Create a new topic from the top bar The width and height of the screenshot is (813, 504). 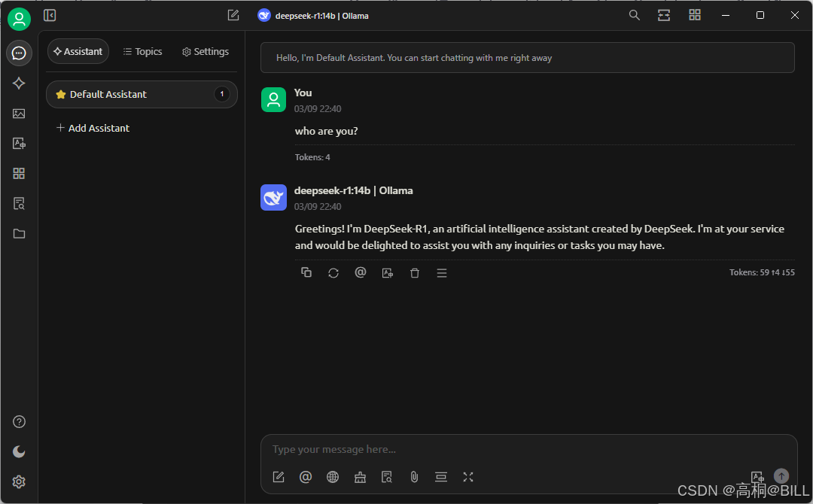(233, 16)
